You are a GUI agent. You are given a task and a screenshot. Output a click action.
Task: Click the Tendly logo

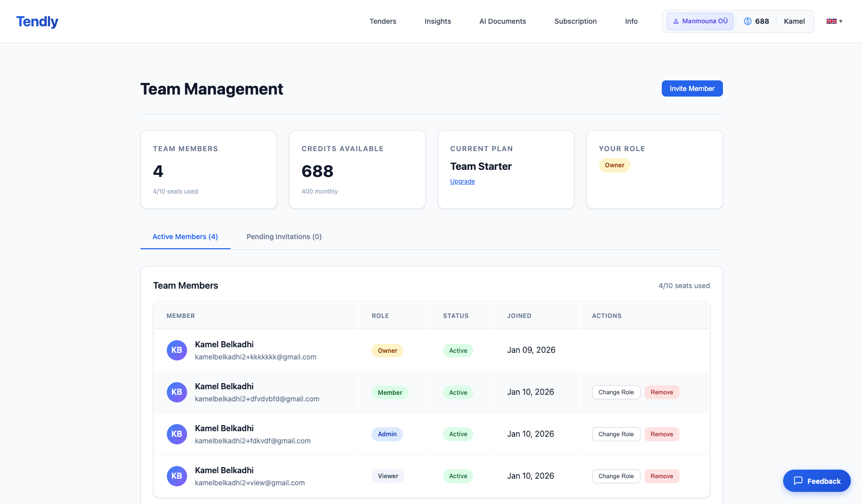(x=37, y=22)
